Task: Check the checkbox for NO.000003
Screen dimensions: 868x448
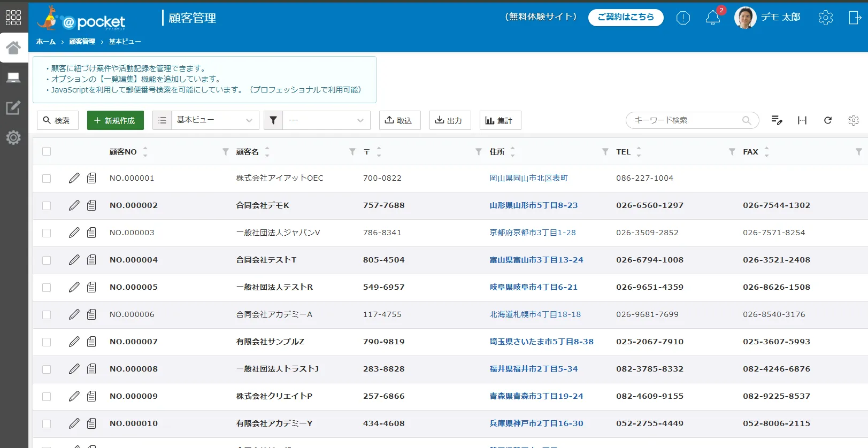Action: click(x=47, y=233)
